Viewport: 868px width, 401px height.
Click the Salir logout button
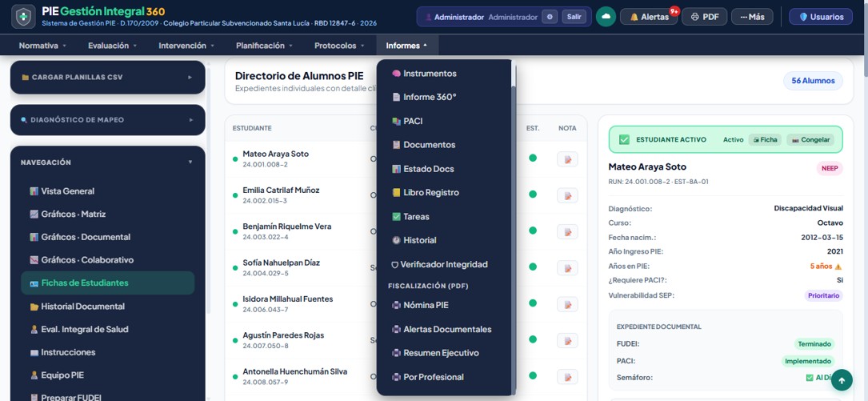[574, 17]
